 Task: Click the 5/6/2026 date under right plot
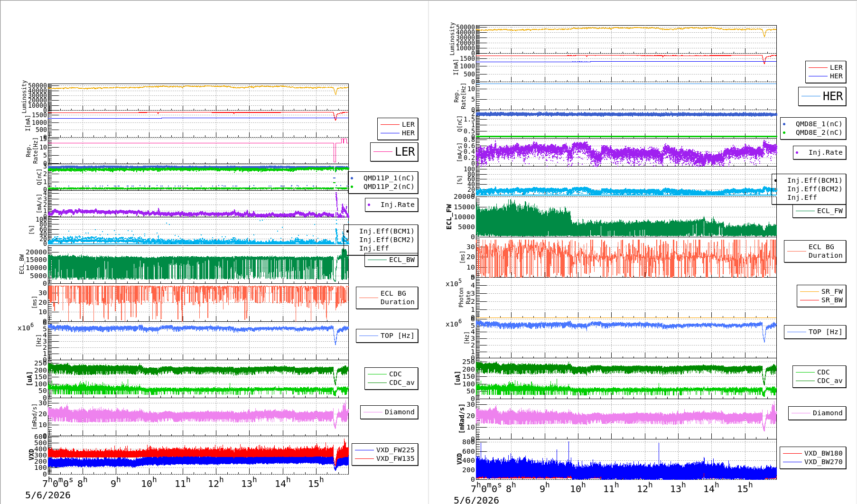point(476,500)
